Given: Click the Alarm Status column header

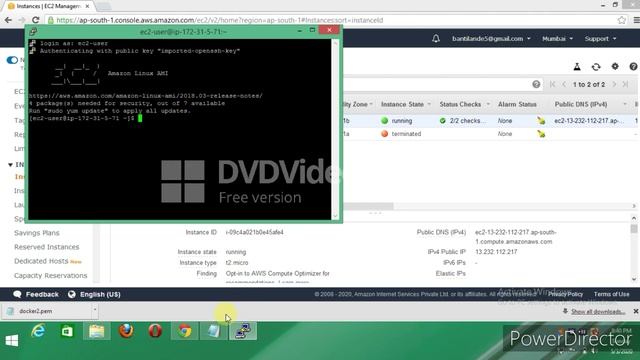Looking at the screenshot, I should [517, 104].
